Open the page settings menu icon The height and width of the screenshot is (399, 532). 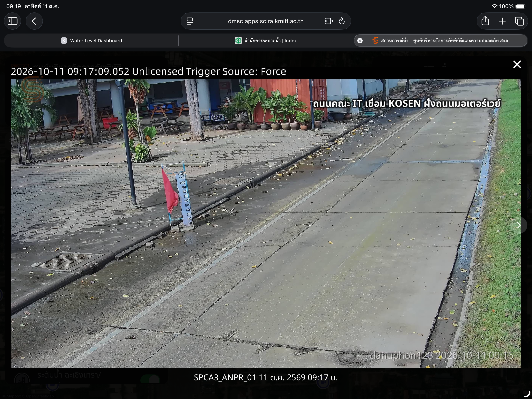190,21
